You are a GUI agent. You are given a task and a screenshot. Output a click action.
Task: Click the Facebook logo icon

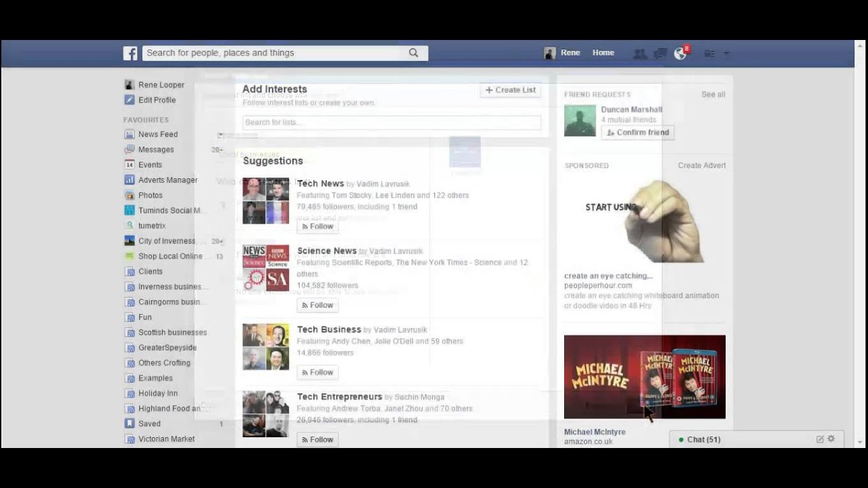(x=130, y=53)
